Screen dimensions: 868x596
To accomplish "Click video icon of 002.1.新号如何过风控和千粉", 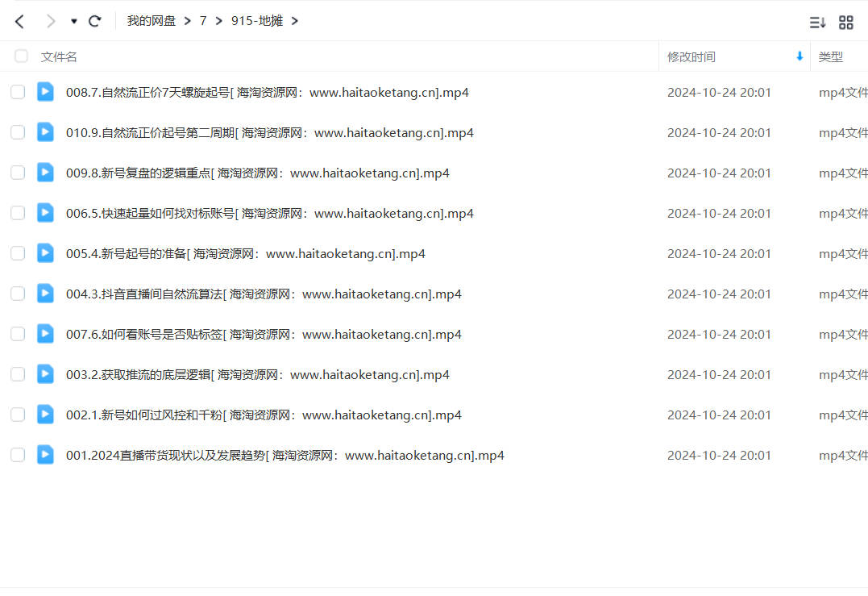I will 45,414.
